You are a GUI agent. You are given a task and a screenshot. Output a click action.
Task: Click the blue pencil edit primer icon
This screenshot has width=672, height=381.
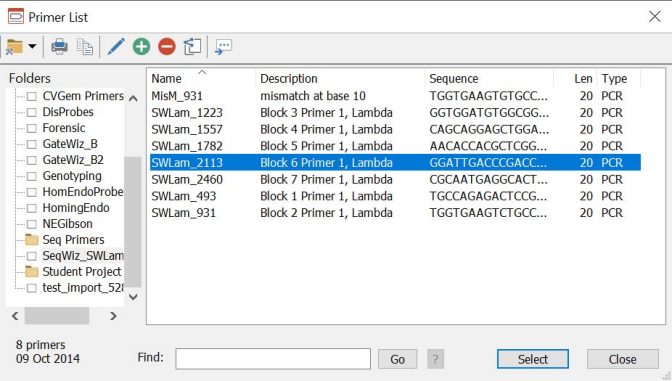116,46
